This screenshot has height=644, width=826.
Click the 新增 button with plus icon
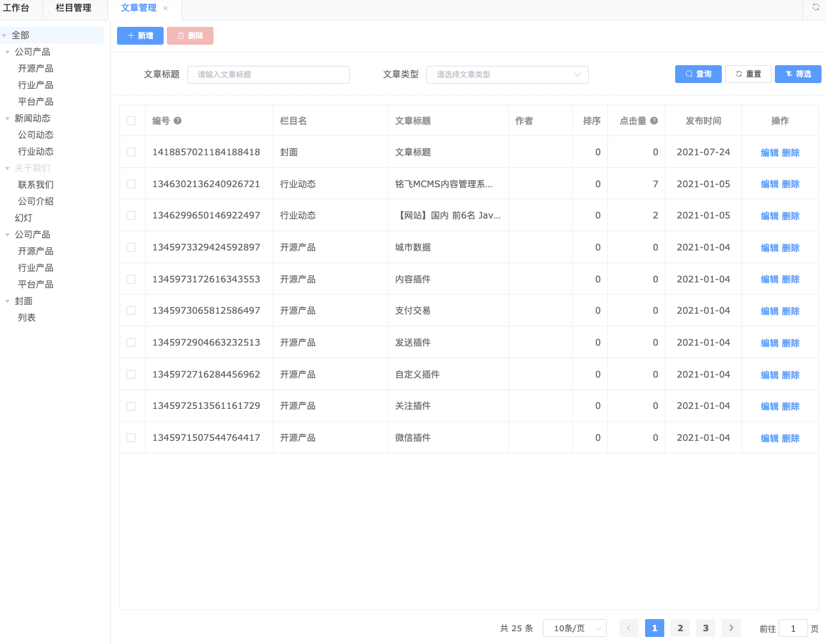tap(140, 36)
